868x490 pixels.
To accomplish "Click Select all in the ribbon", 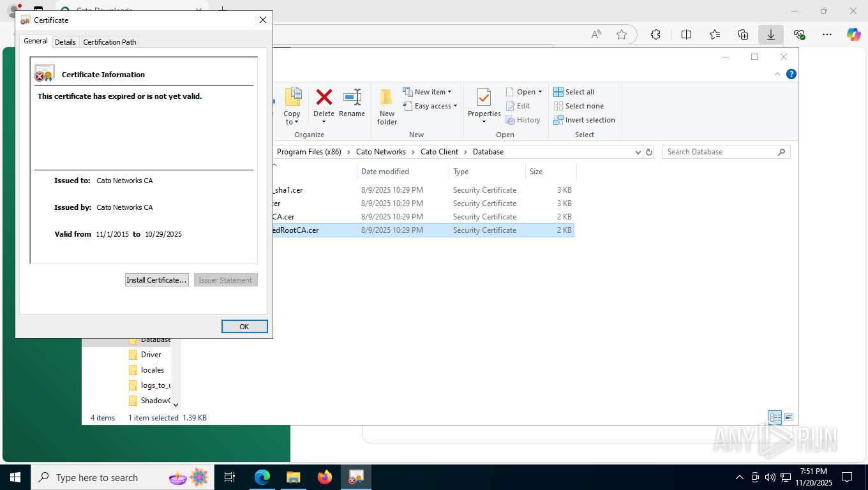I will point(574,92).
